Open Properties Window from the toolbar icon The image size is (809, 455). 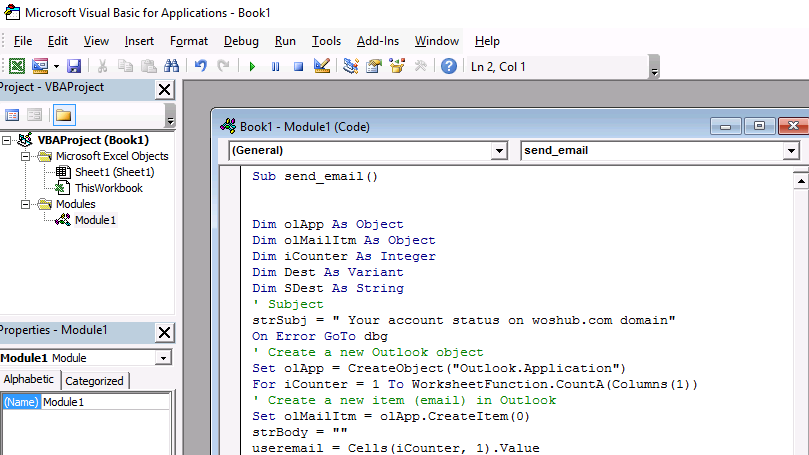point(374,66)
